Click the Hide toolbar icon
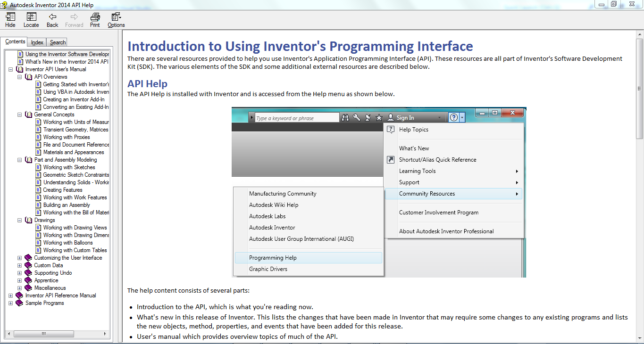Image resolution: width=644 pixels, height=344 pixels. click(10, 17)
